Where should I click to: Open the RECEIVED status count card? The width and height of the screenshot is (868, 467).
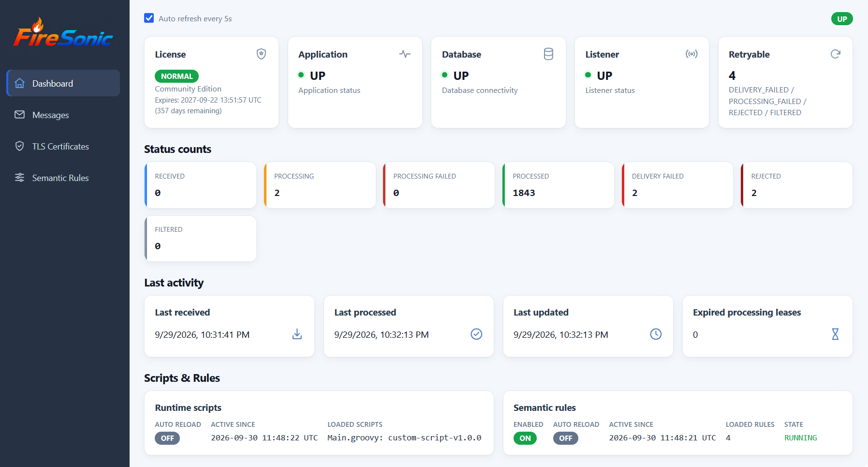point(200,185)
